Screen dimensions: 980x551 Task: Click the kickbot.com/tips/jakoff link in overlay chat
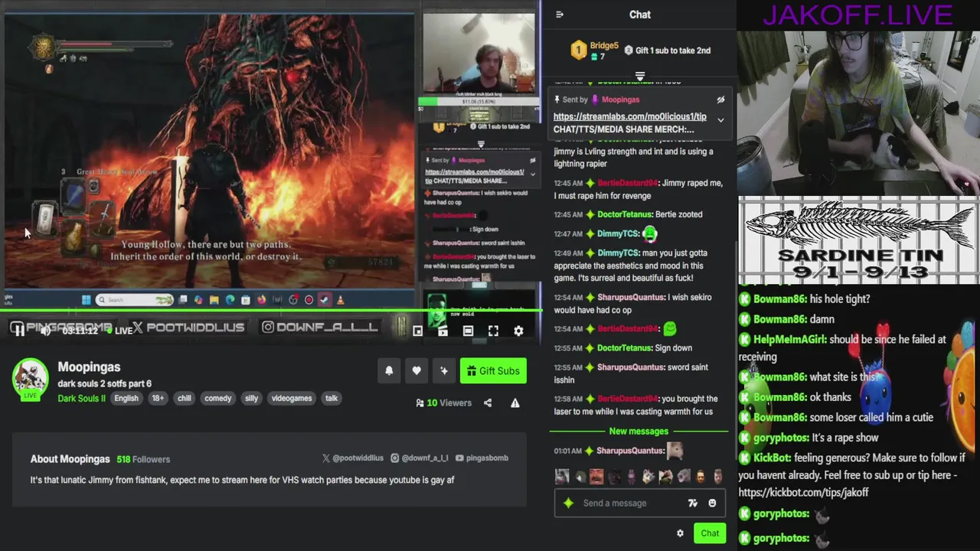803,492
